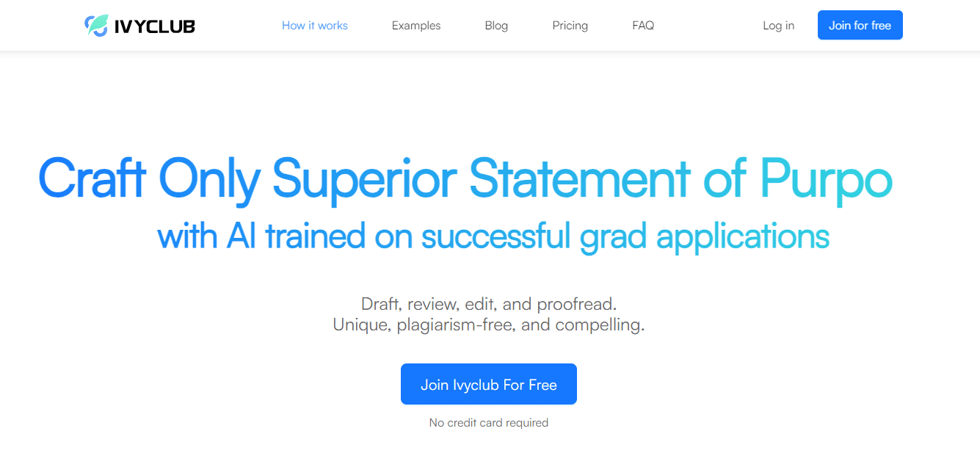The height and width of the screenshot is (453, 980).
Task: Click the word successful in the subheading
Action: pyautogui.click(x=496, y=236)
